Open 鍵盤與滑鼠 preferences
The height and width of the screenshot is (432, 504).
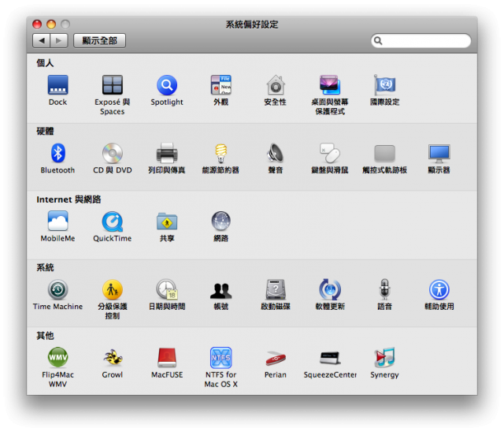[x=330, y=153]
